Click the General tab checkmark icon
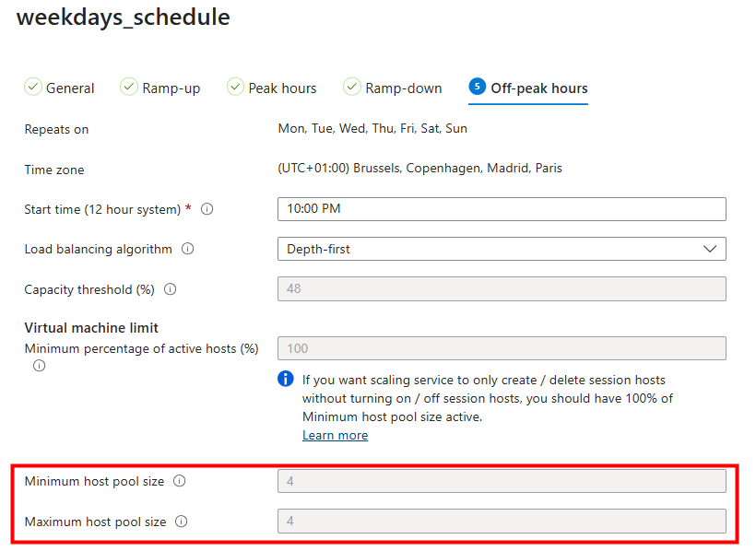Viewport: 756px width, 551px height. pos(33,87)
